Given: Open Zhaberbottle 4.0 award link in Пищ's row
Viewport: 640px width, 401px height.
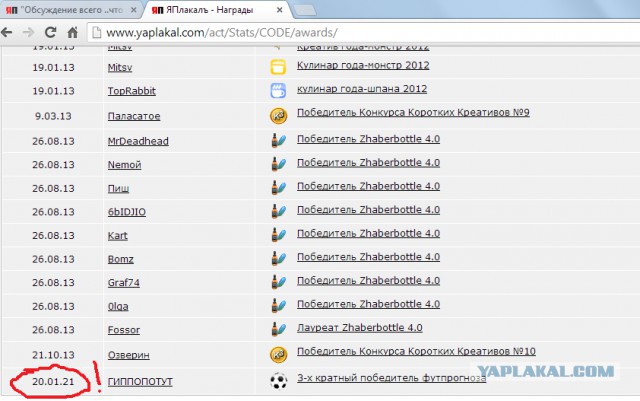Looking at the screenshot, I should [368, 186].
